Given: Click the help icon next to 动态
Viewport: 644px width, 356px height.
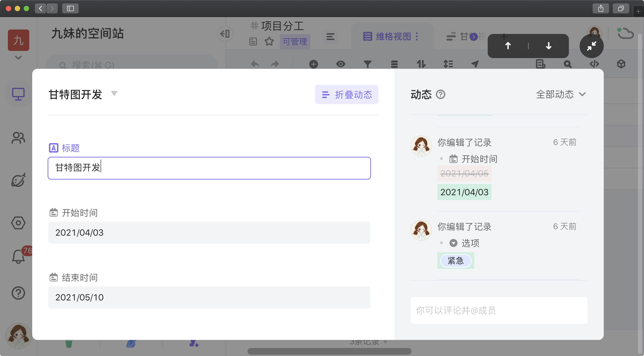Looking at the screenshot, I should pyautogui.click(x=441, y=94).
